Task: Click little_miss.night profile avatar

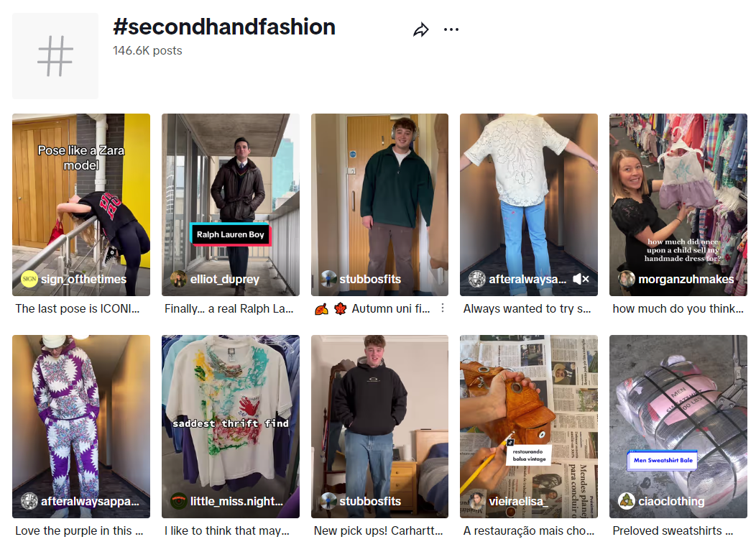Action: coord(179,501)
